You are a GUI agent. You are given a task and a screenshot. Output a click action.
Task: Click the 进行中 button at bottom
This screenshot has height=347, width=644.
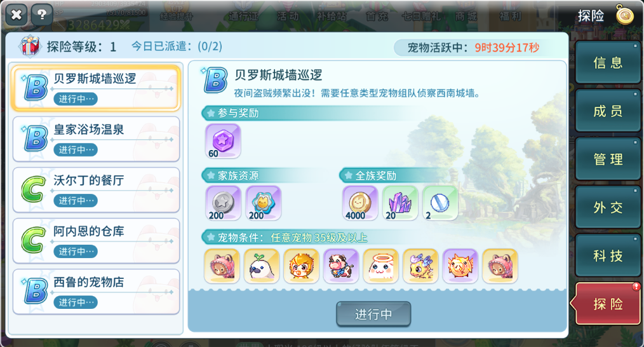pos(373,314)
